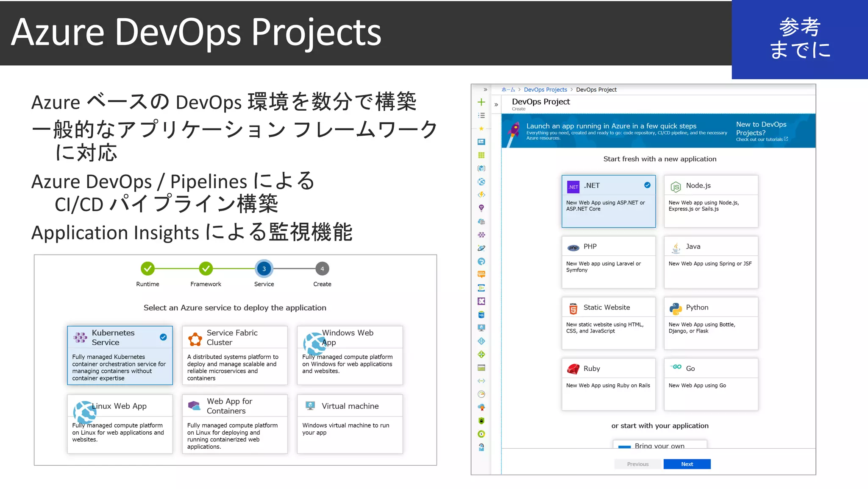The image size is (868, 489).
Task: Open SQL databases icon in sidebar
Action: 481,314
